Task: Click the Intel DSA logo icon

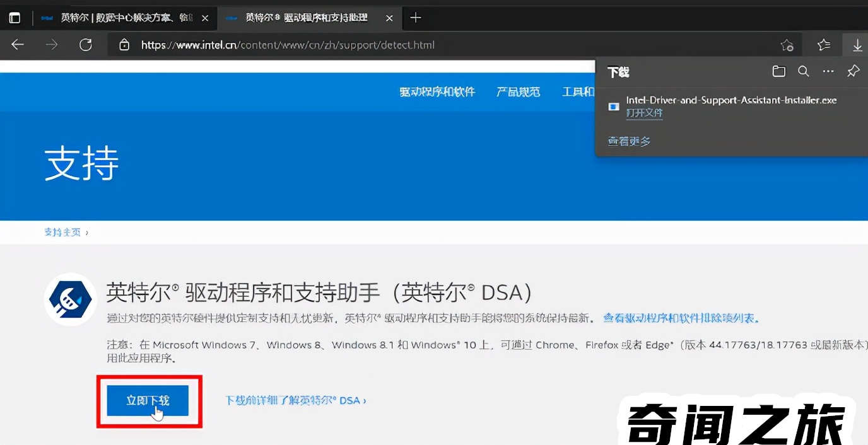Action: tap(70, 299)
